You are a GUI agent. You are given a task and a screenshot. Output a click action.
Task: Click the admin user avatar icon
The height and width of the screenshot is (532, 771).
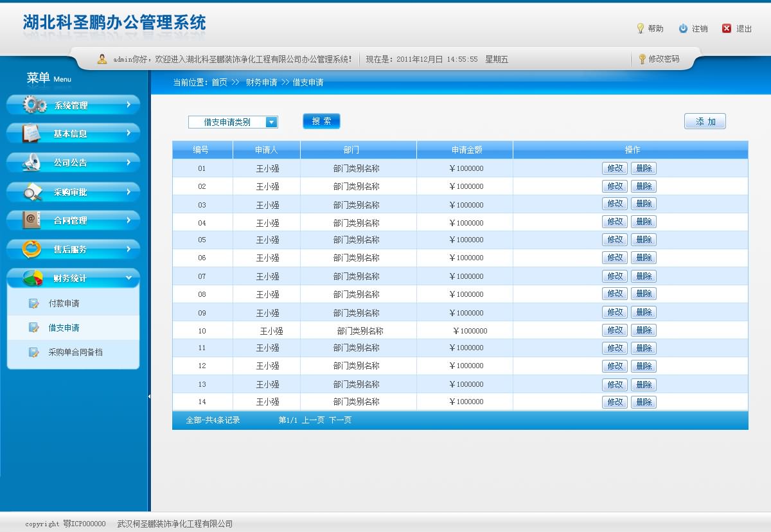(x=102, y=59)
